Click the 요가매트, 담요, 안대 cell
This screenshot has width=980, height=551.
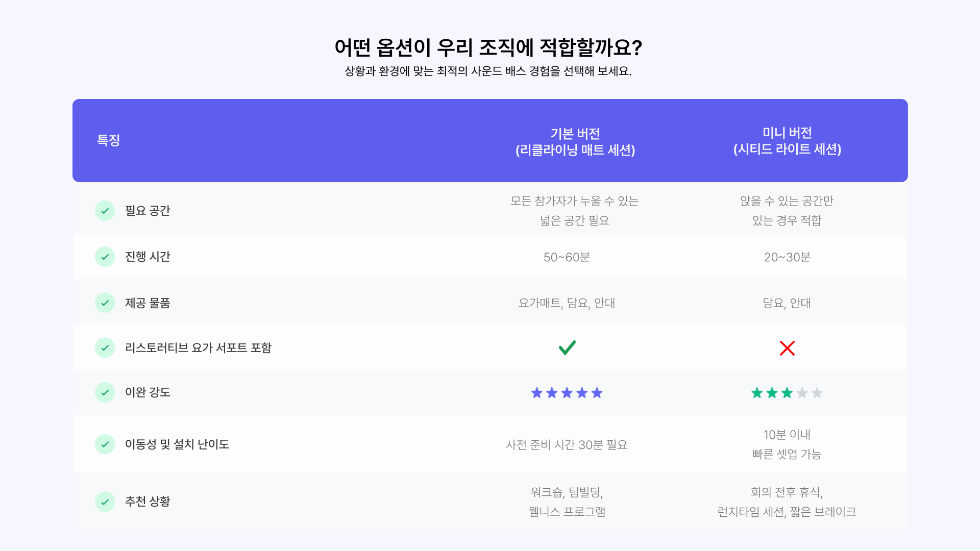click(x=567, y=303)
